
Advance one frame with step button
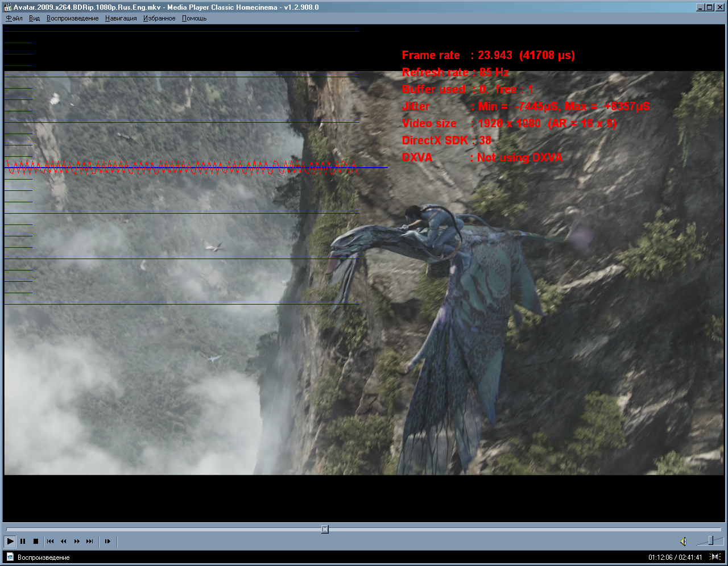[107, 542]
